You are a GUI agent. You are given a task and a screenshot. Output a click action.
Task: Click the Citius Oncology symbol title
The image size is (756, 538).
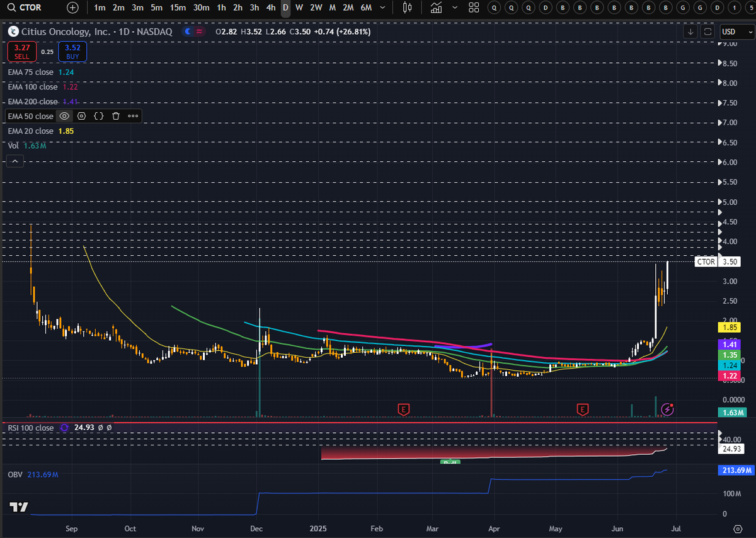(x=98, y=31)
